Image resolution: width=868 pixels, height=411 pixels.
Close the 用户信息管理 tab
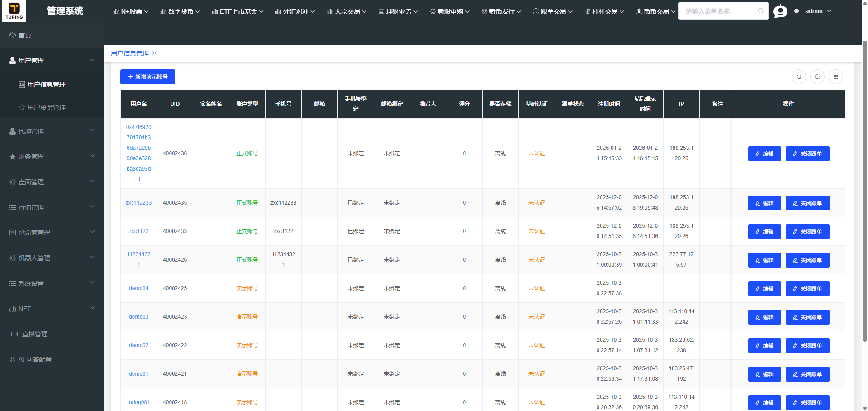(x=154, y=53)
